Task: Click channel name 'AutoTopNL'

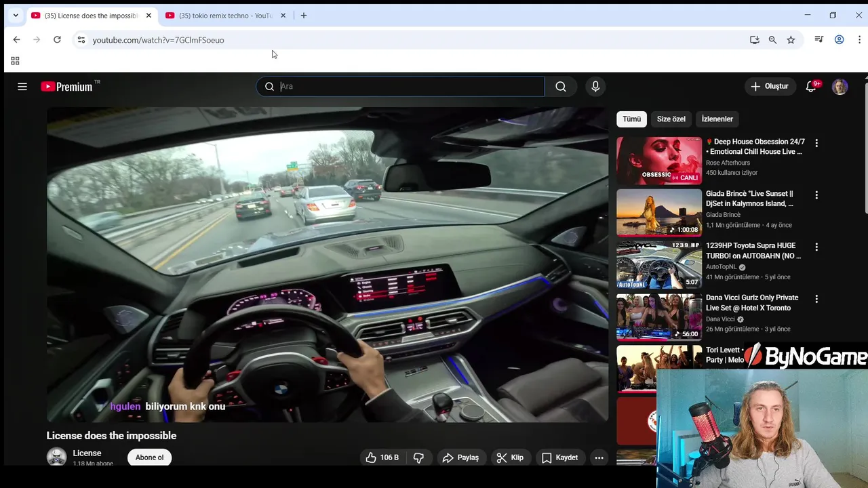Action: (x=721, y=267)
